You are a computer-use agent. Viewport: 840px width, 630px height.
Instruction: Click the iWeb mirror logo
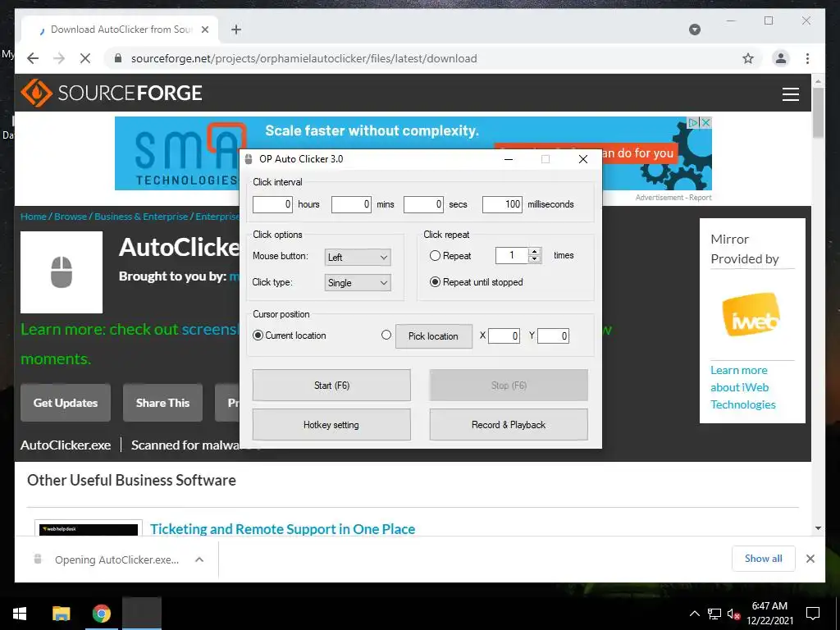[x=751, y=314]
